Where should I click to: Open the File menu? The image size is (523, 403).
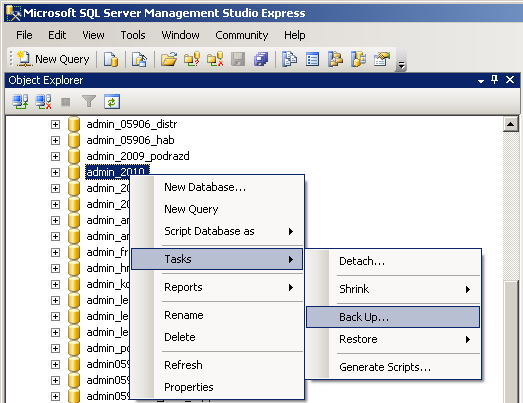click(x=24, y=35)
